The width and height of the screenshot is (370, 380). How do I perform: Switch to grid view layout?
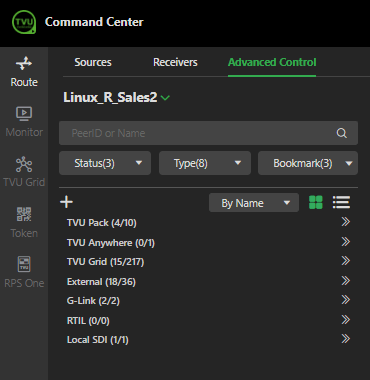[316, 202]
